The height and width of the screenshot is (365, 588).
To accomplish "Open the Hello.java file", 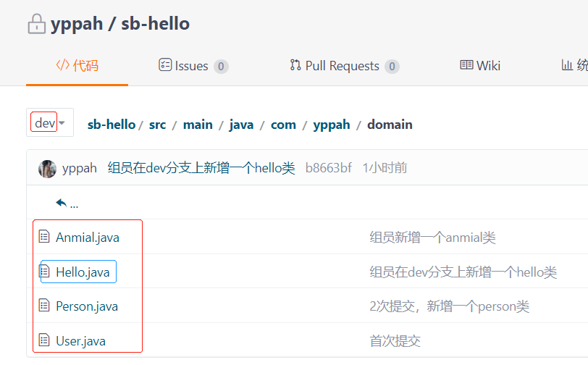I will coord(83,272).
